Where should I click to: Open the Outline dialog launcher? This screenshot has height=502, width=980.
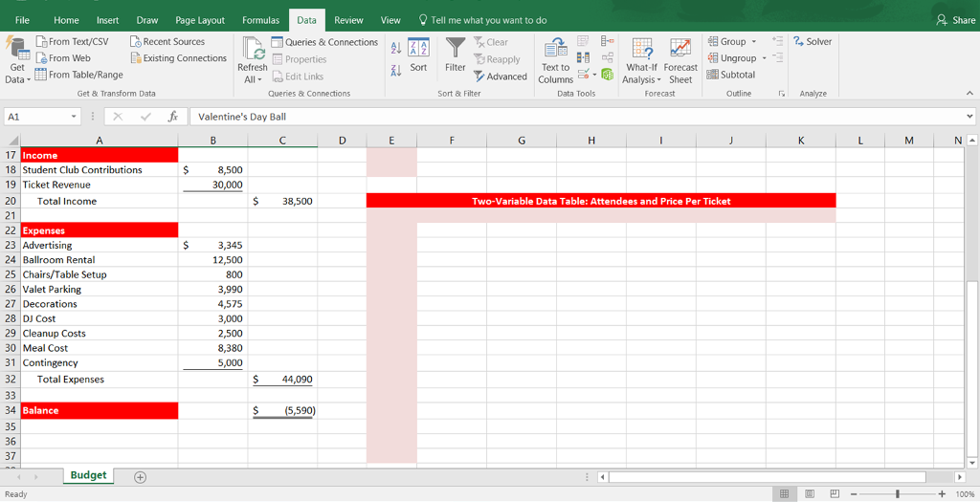click(781, 94)
